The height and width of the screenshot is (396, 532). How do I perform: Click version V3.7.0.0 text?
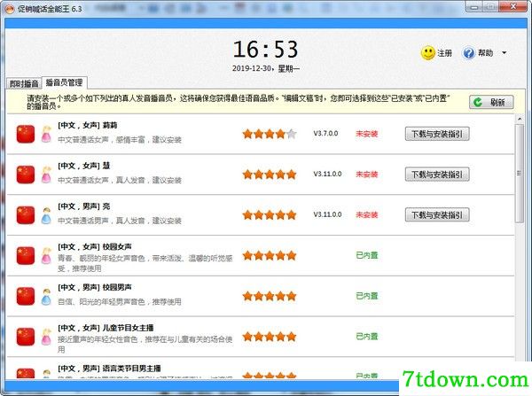(325, 133)
